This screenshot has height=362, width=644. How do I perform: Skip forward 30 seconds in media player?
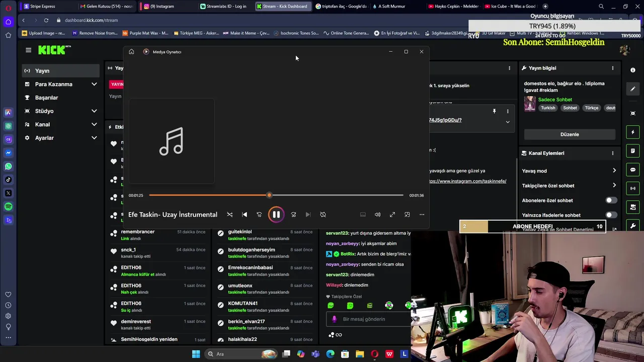[293, 215]
